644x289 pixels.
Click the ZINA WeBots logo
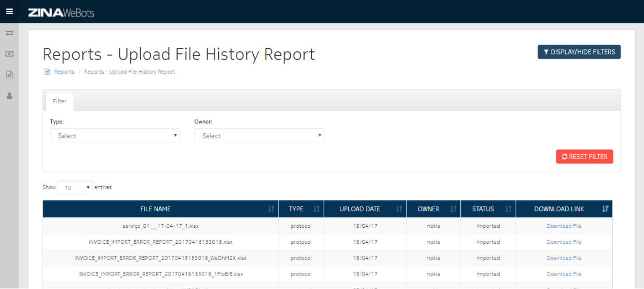pyautogui.click(x=61, y=12)
